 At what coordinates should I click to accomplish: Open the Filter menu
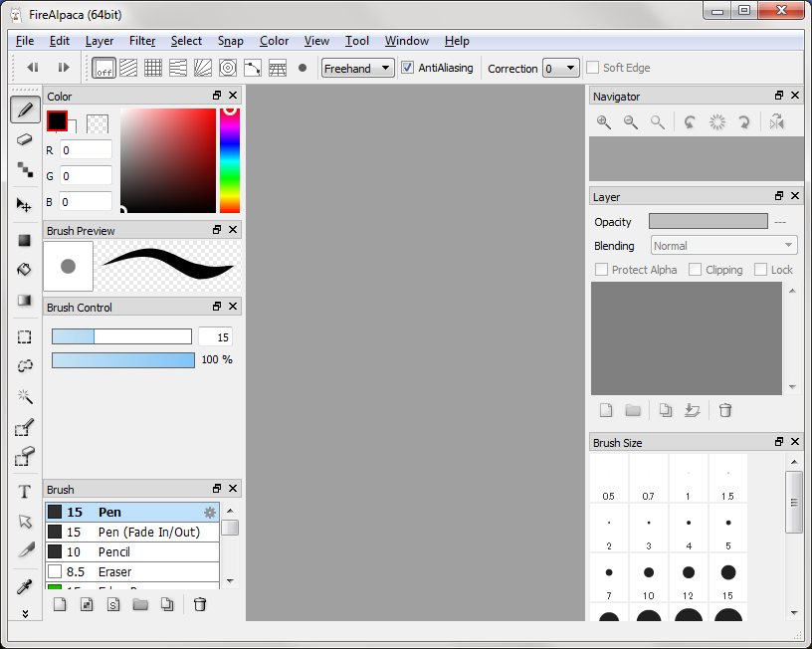click(142, 41)
